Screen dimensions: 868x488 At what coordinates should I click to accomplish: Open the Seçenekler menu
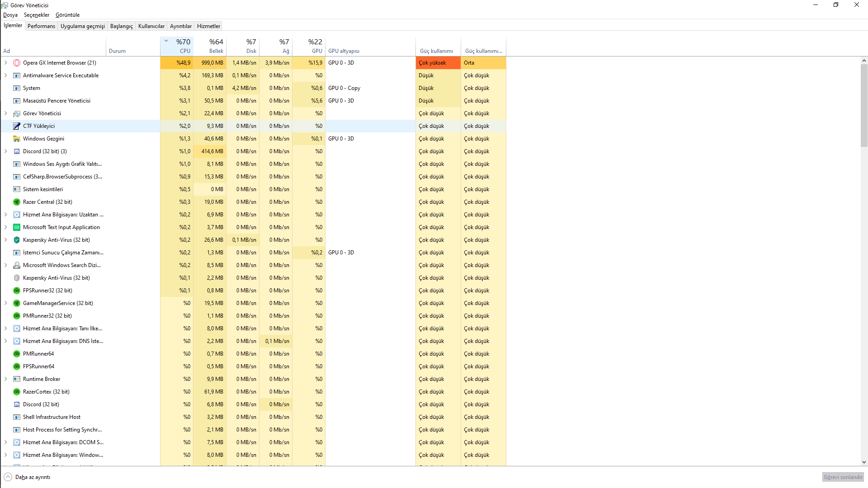click(x=36, y=15)
